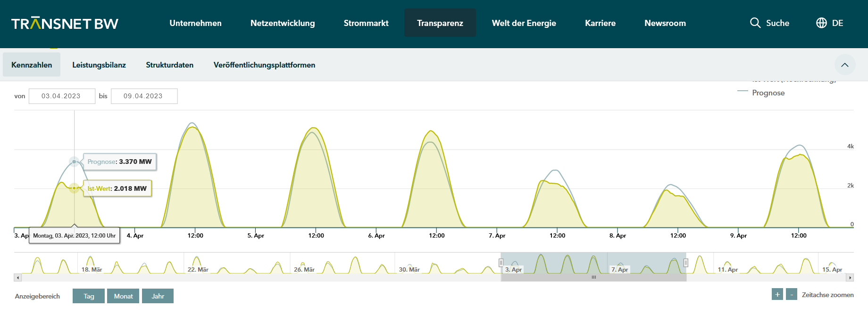
Task: Select the Kennzahlen tab
Action: tap(32, 65)
